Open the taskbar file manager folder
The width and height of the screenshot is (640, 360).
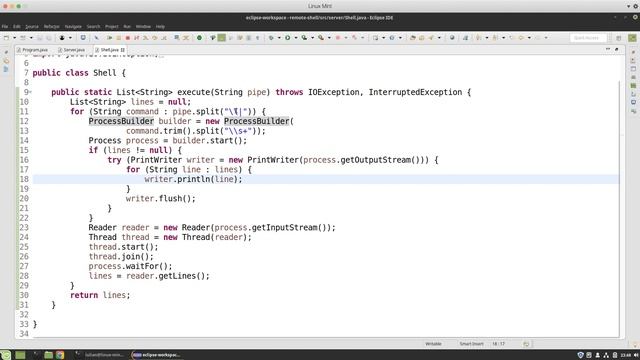tap(48, 355)
